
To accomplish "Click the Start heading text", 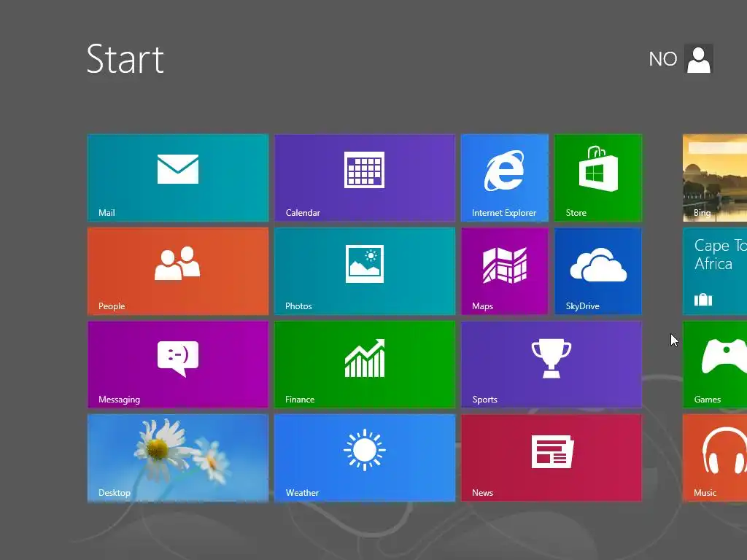I will (x=125, y=59).
